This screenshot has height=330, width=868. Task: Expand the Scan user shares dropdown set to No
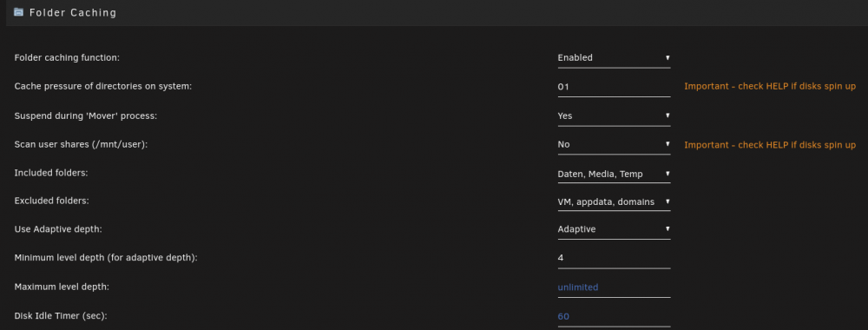614,144
